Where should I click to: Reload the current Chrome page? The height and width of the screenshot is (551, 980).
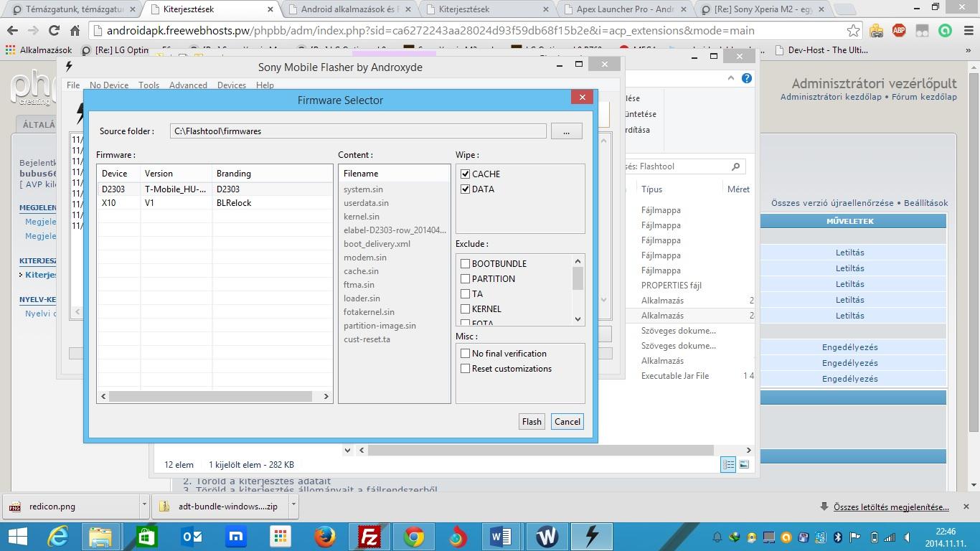pyautogui.click(x=54, y=31)
